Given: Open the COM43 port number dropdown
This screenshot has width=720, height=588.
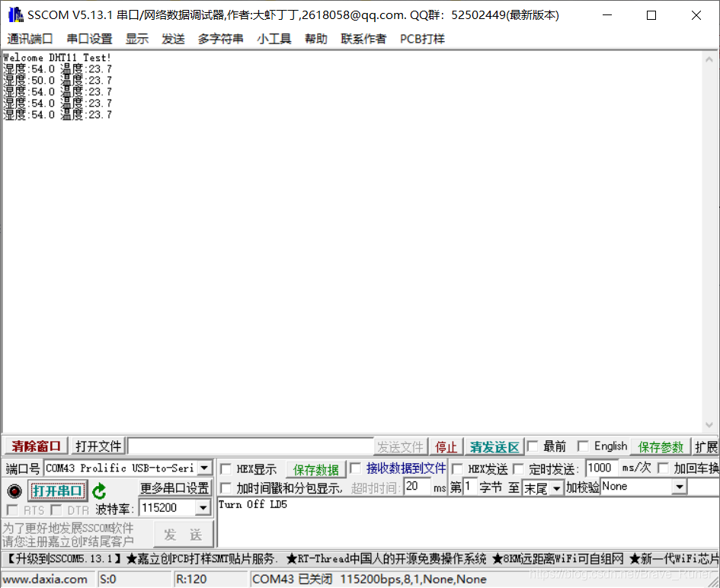Looking at the screenshot, I should click(x=204, y=468).
